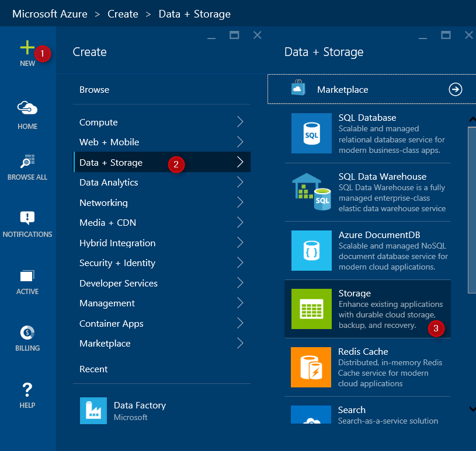This screenshot has width=476, height=451.
Task: Click the Azure DocumentDB title
Action: tap(379, 235)
